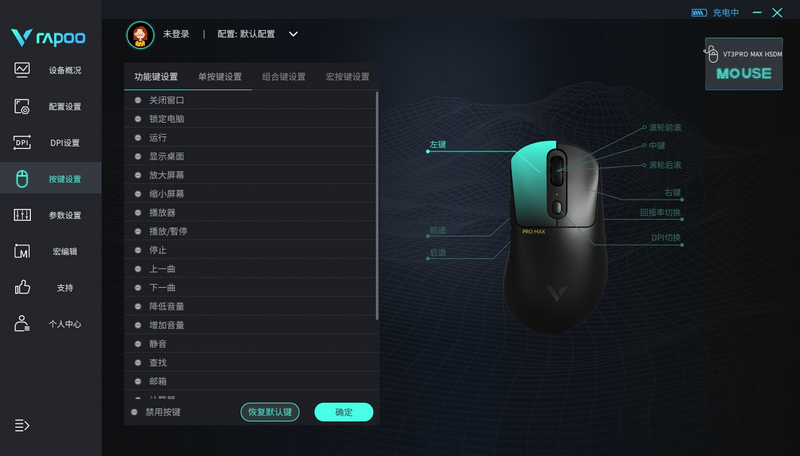Select the VT3PRO MAX MOUSE device card
Viewport: 800px width, 456px height.
(744, 64)
